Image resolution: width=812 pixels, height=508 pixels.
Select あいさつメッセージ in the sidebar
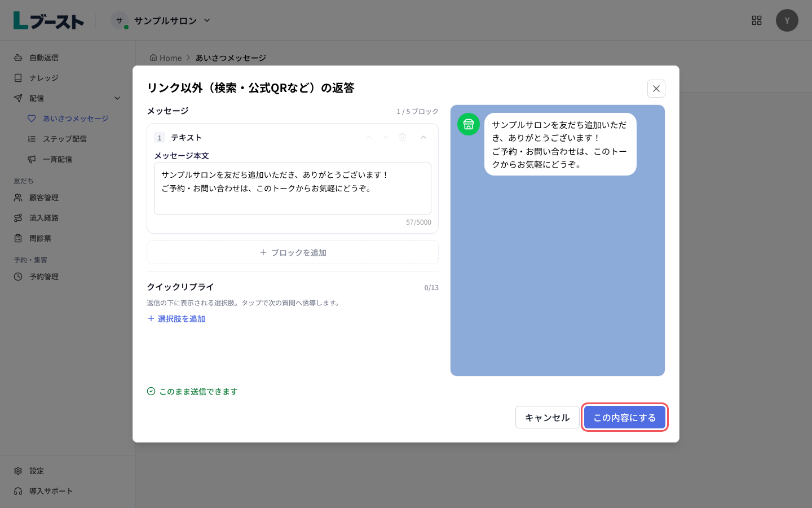tap(74, 119)
